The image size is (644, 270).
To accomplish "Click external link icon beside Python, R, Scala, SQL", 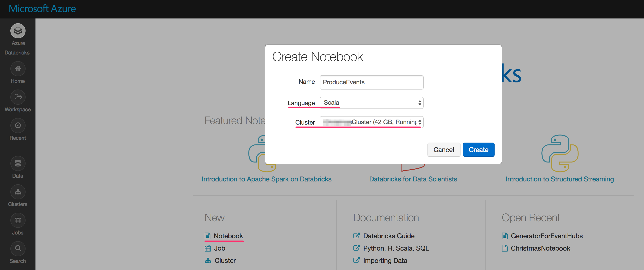I will tap(357, 248).
